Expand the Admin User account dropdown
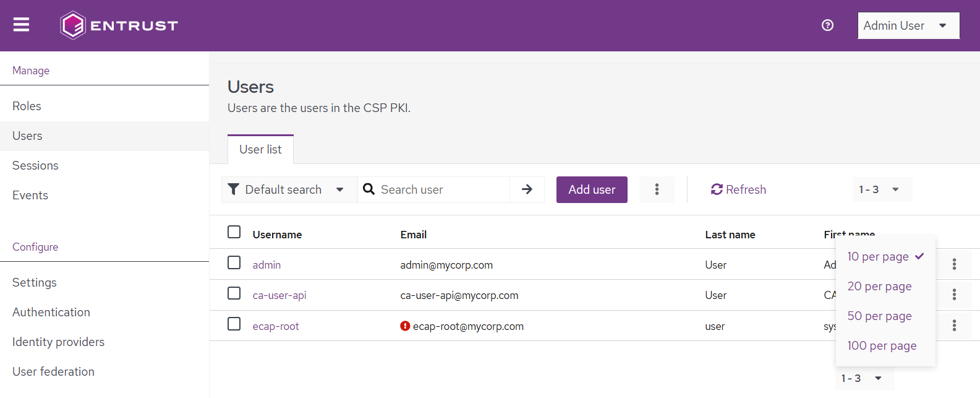Viewport: 980px width, 398px height. tap(908, 25)
